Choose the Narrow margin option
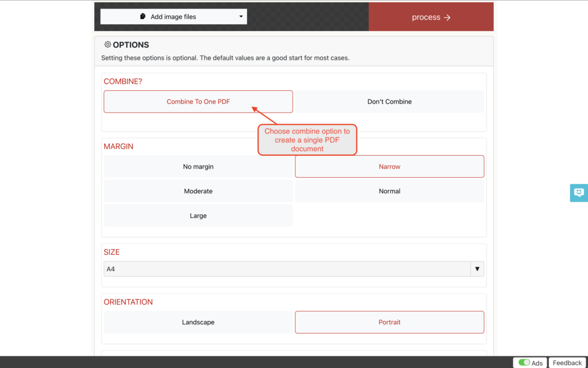The width and height of the screenshot is (588, 368). coord(389,166)
